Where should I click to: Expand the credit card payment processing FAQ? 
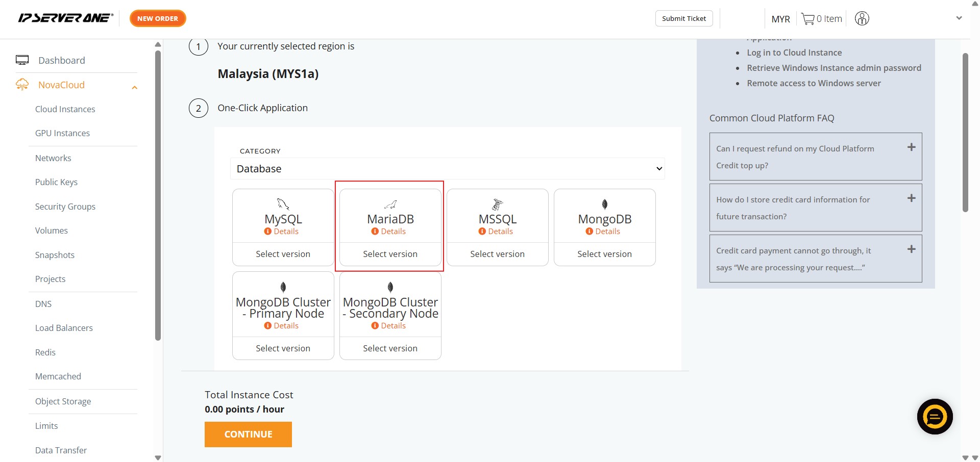(x=911, y=249)
